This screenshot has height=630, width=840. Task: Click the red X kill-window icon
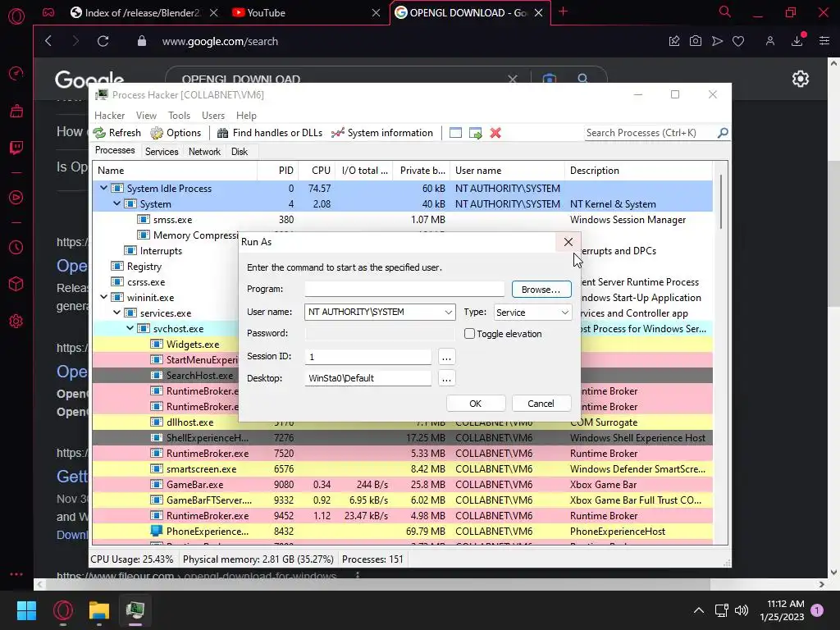pyautogui.click(x=495, y=133)
